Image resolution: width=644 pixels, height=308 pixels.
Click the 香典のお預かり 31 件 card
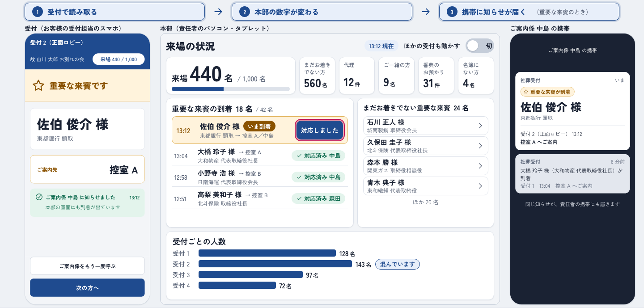[x=436, y=76]
